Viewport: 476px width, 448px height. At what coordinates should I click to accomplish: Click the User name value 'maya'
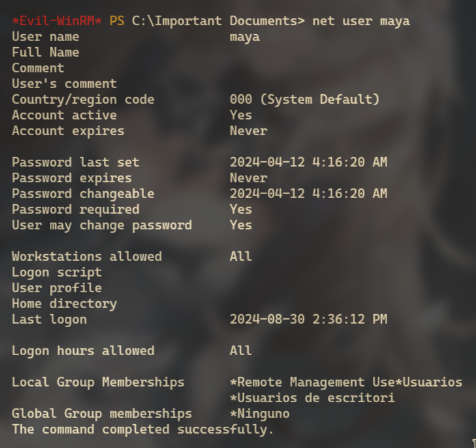[x=244, y=38]
